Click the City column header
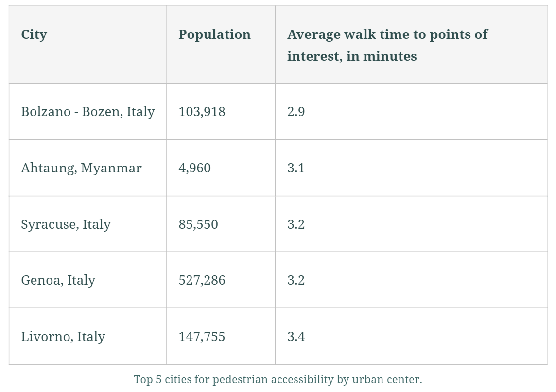The width and height of the screenshot is (556, 392). (x=34, y=34)
